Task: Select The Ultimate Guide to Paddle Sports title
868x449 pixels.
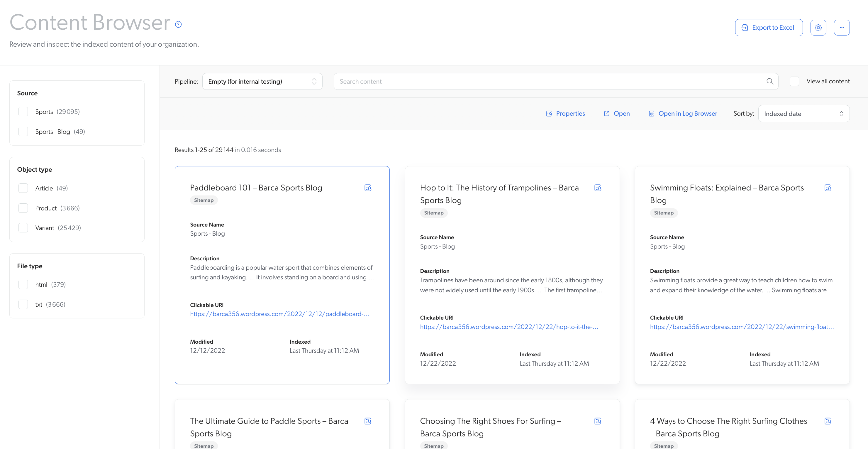Action: [269, 427]
